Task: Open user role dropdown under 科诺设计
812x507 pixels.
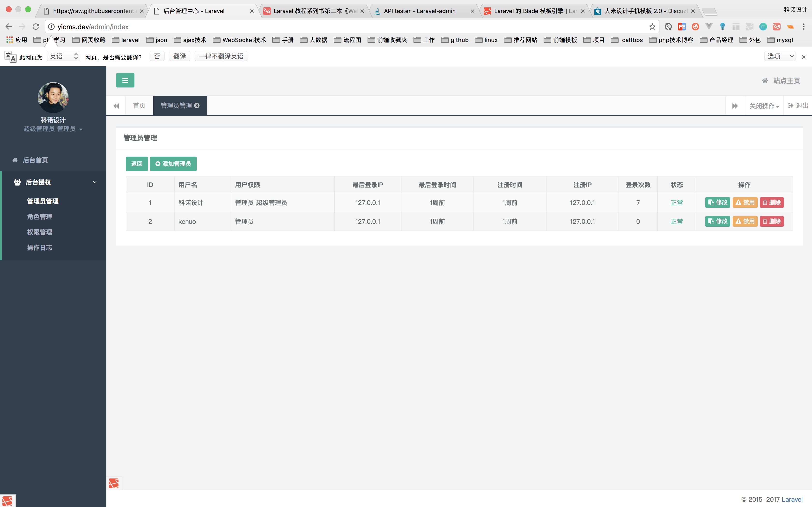Action: [53, 129]
